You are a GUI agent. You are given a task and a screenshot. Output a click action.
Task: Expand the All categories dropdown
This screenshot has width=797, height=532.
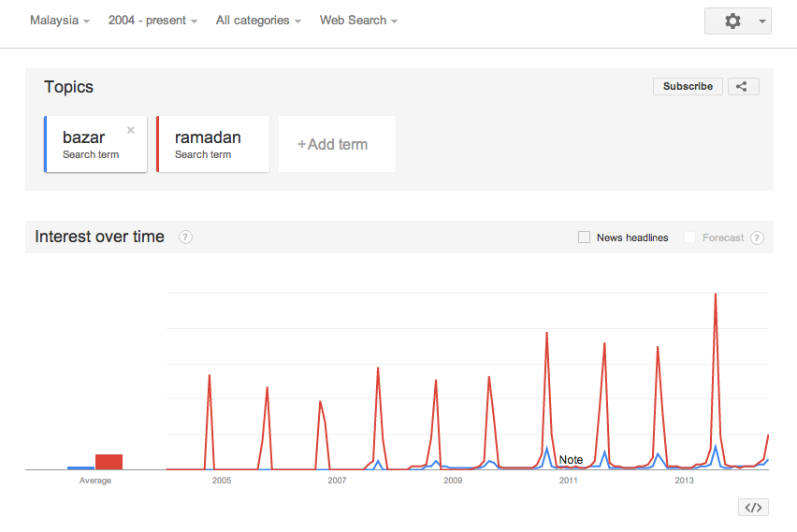click(258, 21)
